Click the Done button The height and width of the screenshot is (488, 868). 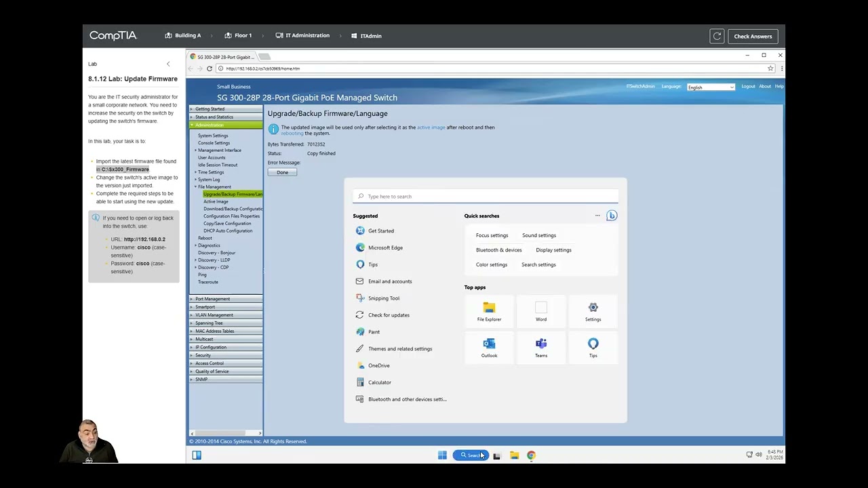[282, 172]
